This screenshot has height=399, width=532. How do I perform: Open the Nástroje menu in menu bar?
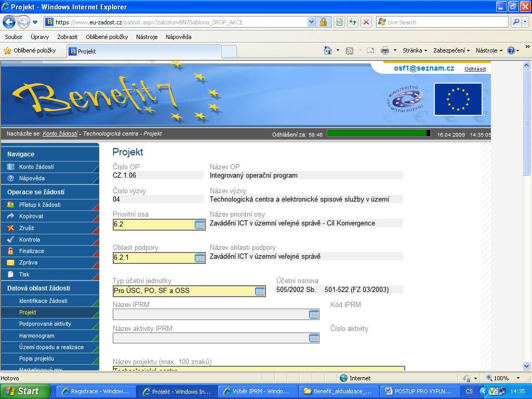(147, 37)
